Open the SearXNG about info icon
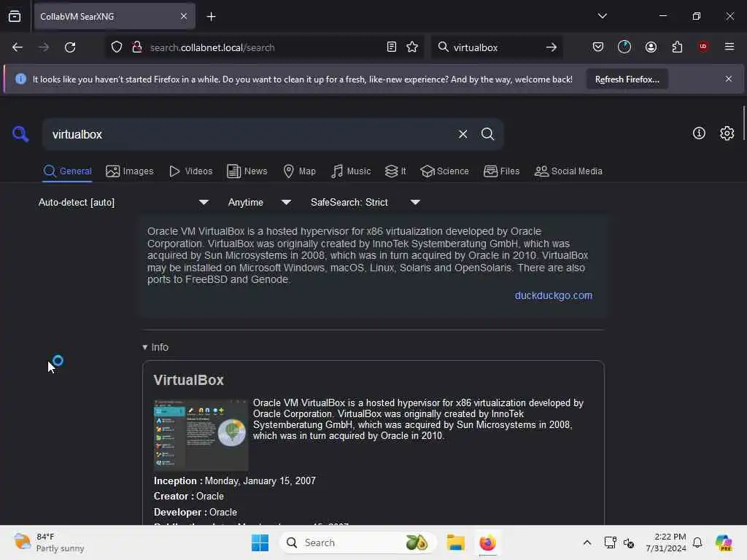This screenshot has height=560, width=747. [699, 133]
